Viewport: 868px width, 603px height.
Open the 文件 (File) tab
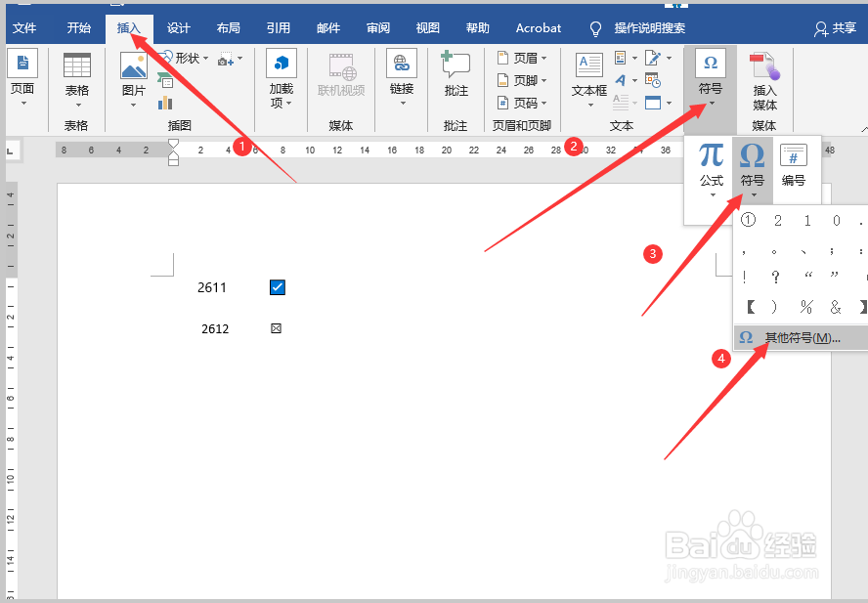[x=24, y=28]
